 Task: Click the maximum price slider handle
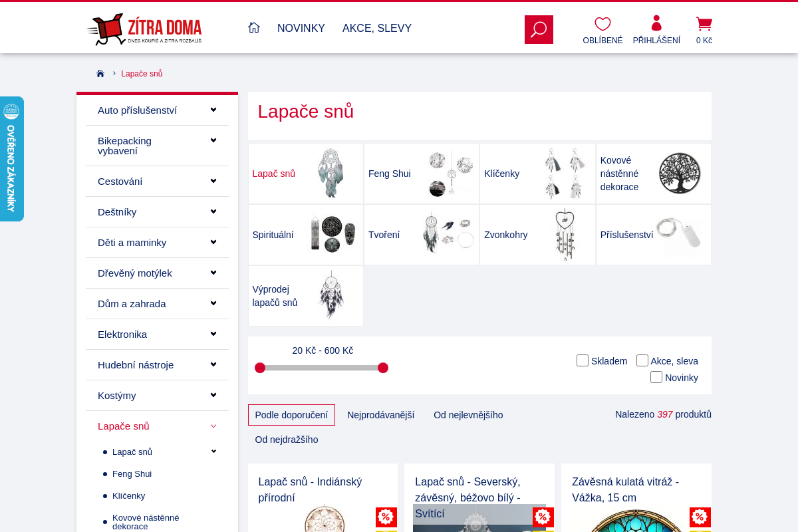[383, 368]
